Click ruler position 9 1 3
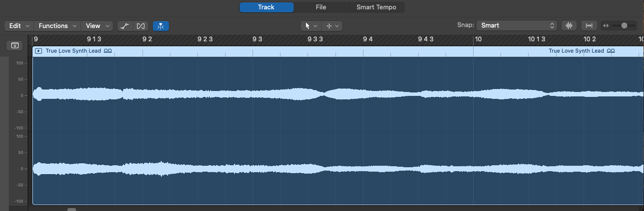644x211 pixels. pos(94,39)
